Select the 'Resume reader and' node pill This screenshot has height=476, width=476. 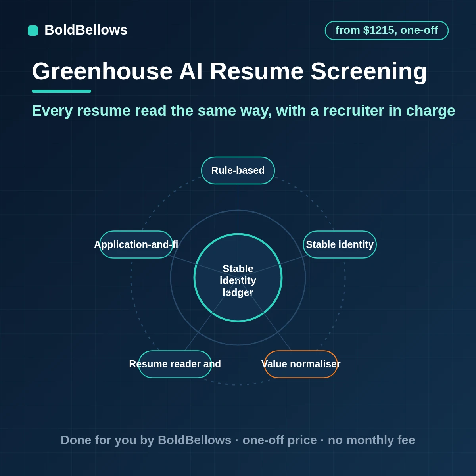pos(175,364)
